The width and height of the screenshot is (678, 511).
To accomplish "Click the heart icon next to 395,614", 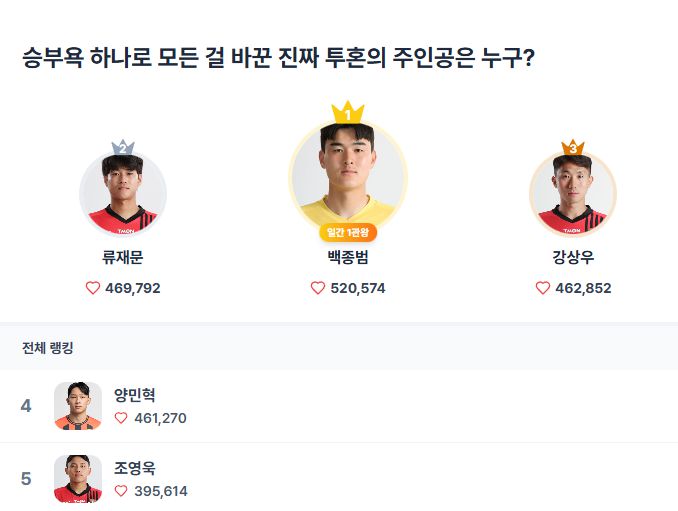I will [x=121, y=491].
